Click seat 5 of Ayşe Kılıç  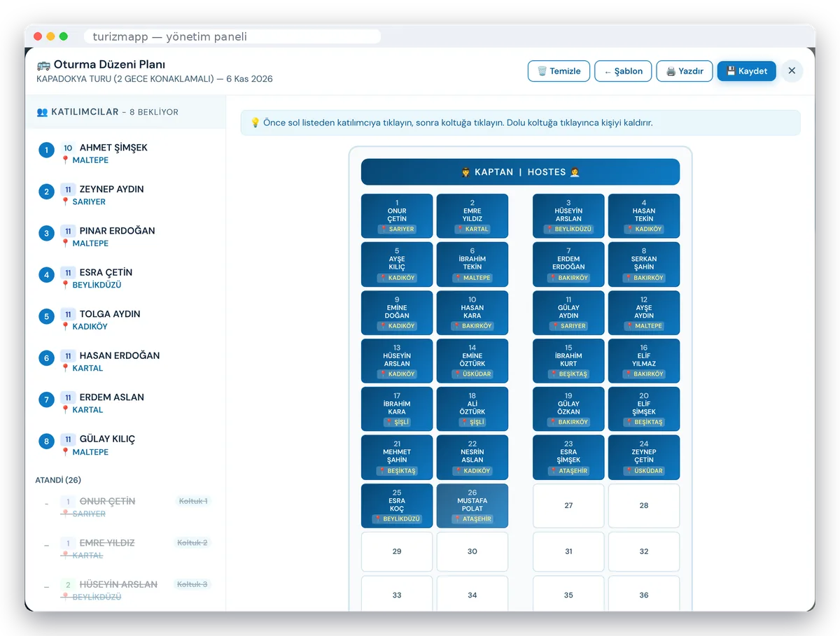(x=397, y=264)
